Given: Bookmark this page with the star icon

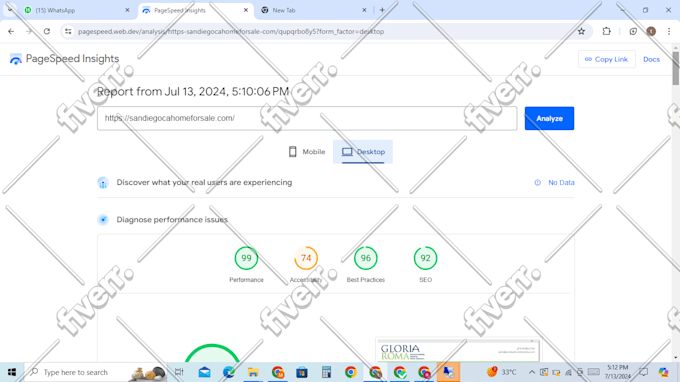Looking at the screenshot, I should tap(581, 31).
